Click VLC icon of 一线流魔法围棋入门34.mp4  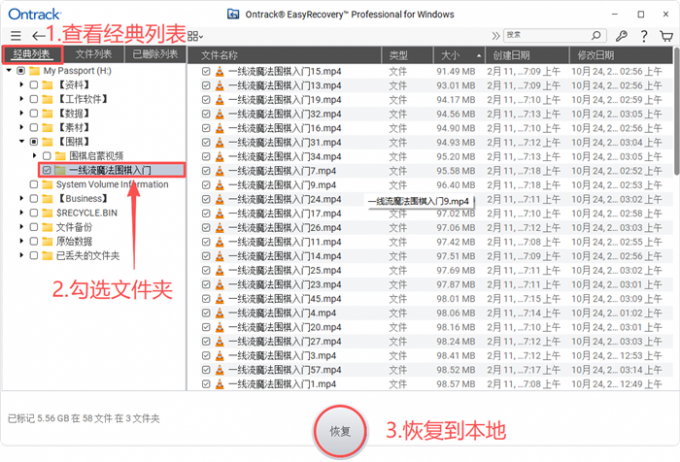[220, 157]
